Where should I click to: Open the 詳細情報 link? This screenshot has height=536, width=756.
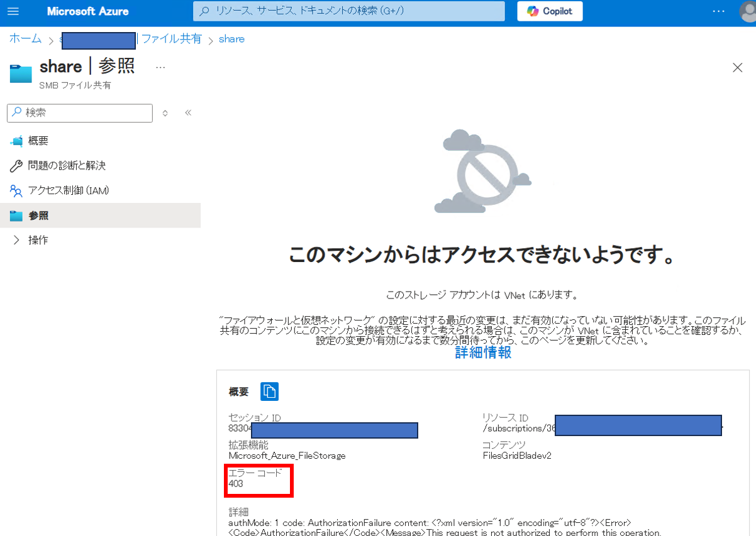(x=482, y=353)
